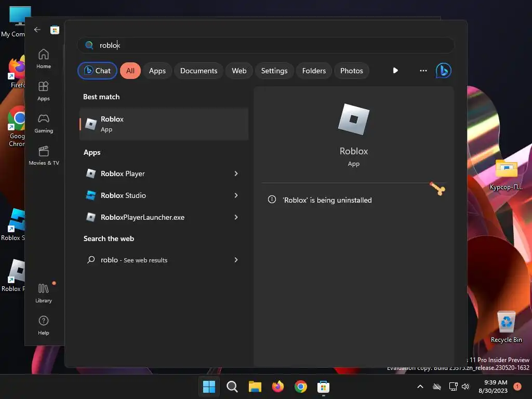The image size is (532, 399).
Task: Open the taskbar clock showing 9:39 AM
Action: click(x=493, y=387)
